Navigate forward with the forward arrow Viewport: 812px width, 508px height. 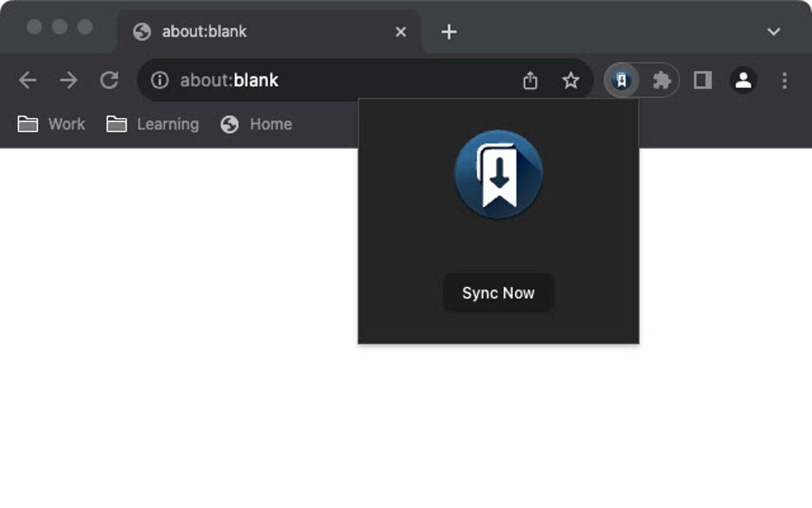(68, 80)
